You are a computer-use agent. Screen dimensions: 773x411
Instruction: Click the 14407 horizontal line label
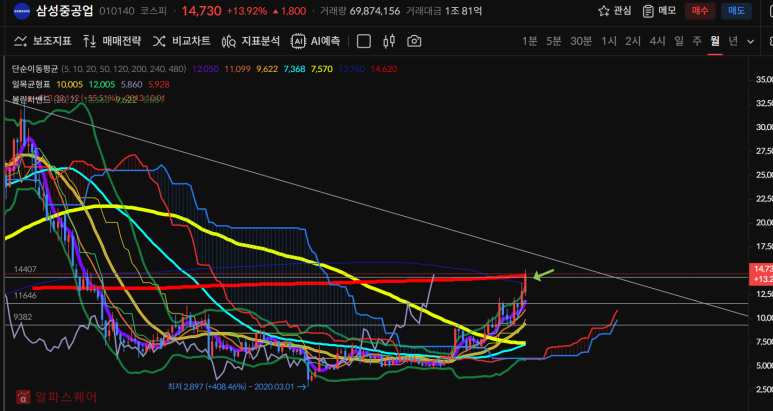23,269
